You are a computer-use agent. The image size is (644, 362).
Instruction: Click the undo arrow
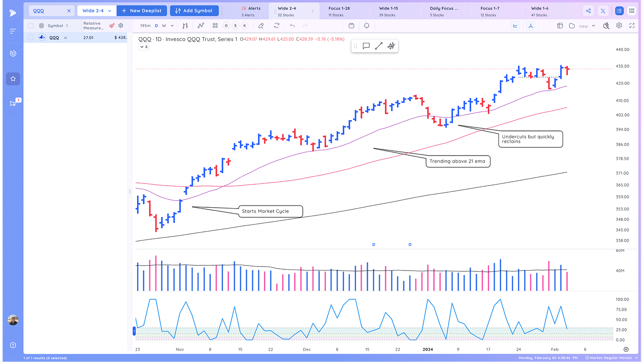(x=292, y=26)
